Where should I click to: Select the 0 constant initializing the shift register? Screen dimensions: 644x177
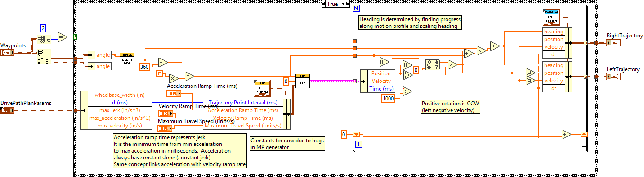[344, 134]
